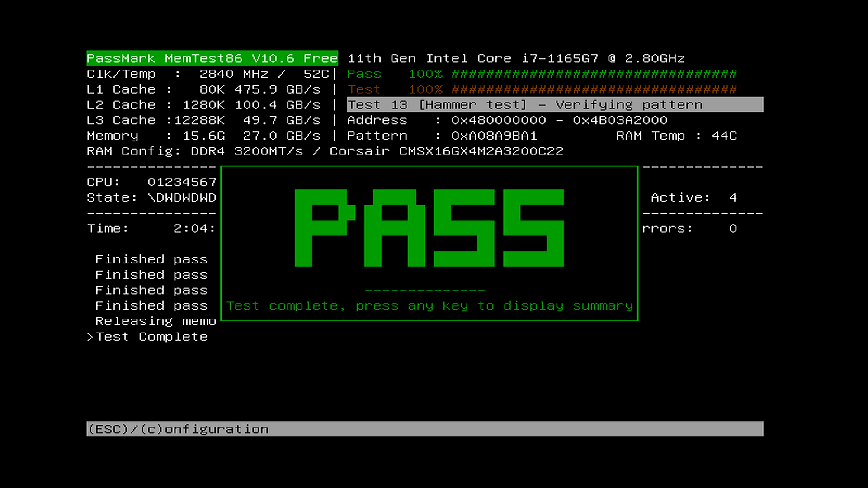
Task: Click the CPU core numbers 01234567
Action: pos(182,182)
